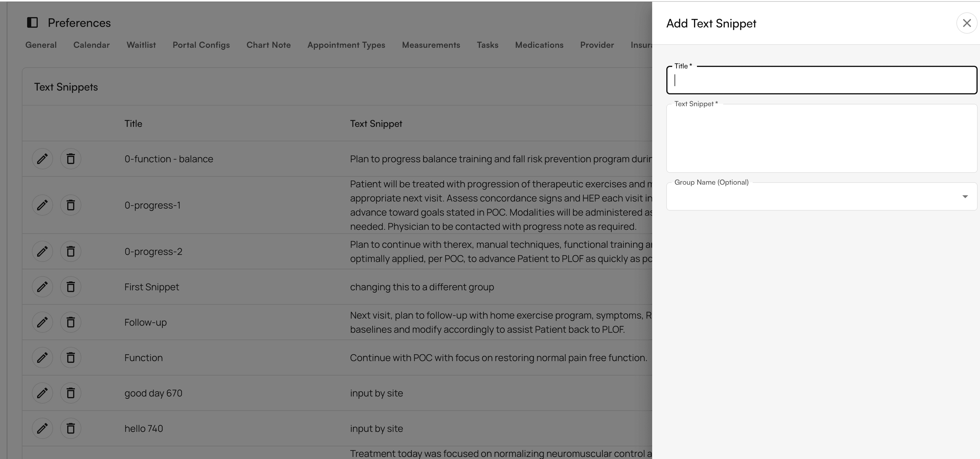Delete the "0-progress-2" snippet
The height and width of the screenshot is (459, 980).
tap(71, 251)
